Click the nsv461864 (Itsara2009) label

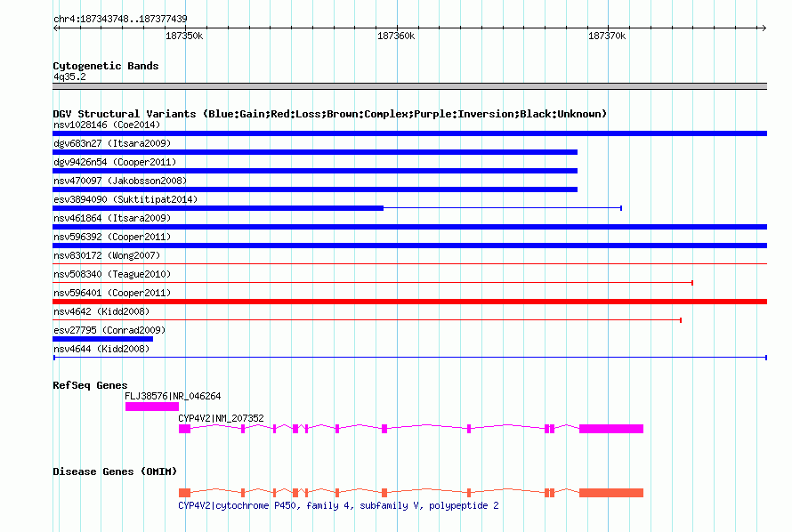coord(112,218)
